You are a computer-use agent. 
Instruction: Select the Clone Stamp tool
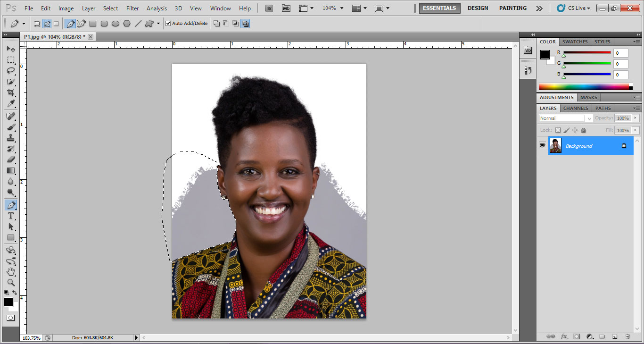coord(11,138)
